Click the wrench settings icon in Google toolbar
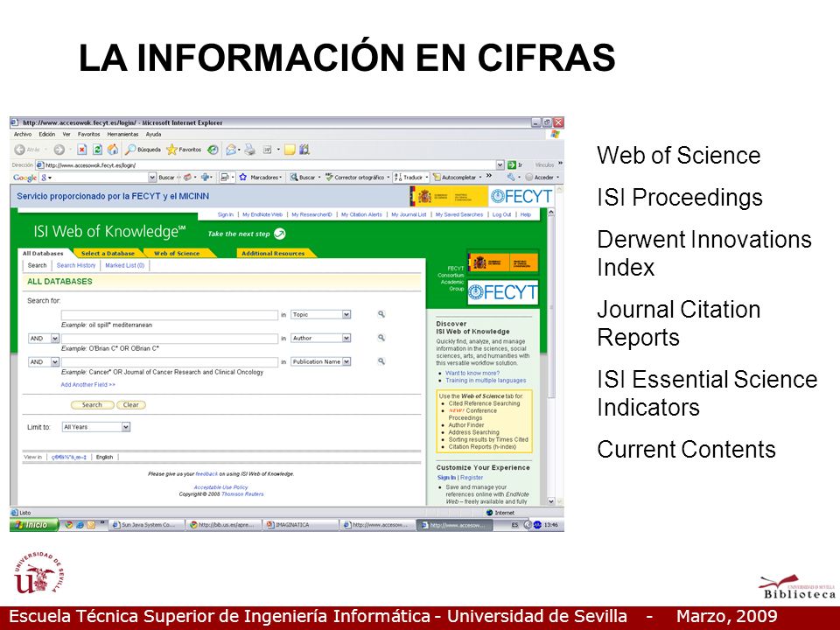 [511, 178]
